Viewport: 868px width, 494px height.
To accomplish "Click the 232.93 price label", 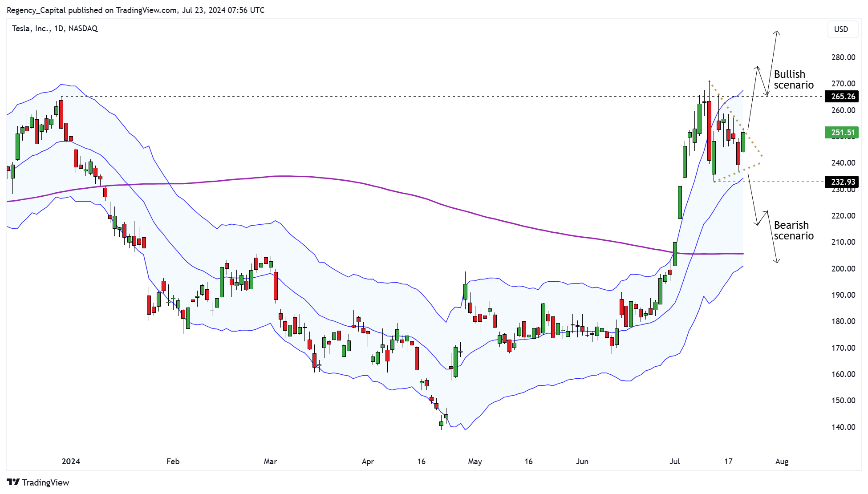I will click(x=842, y=182).
